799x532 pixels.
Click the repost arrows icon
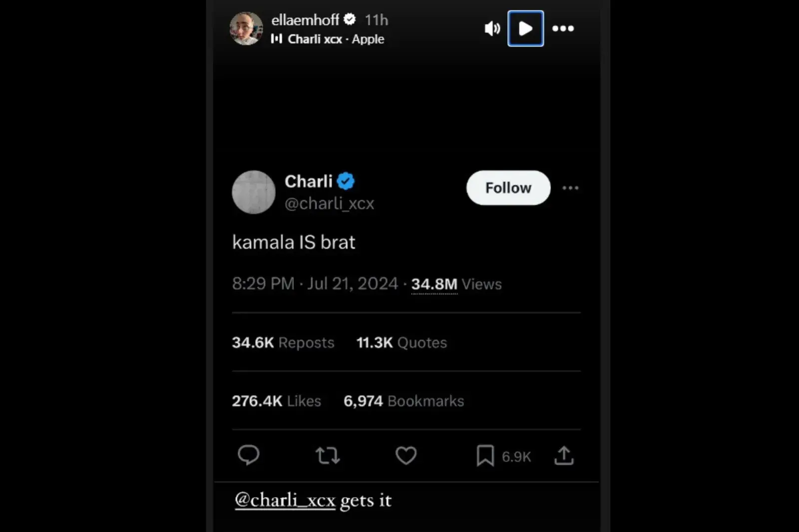tap(328, 456)
